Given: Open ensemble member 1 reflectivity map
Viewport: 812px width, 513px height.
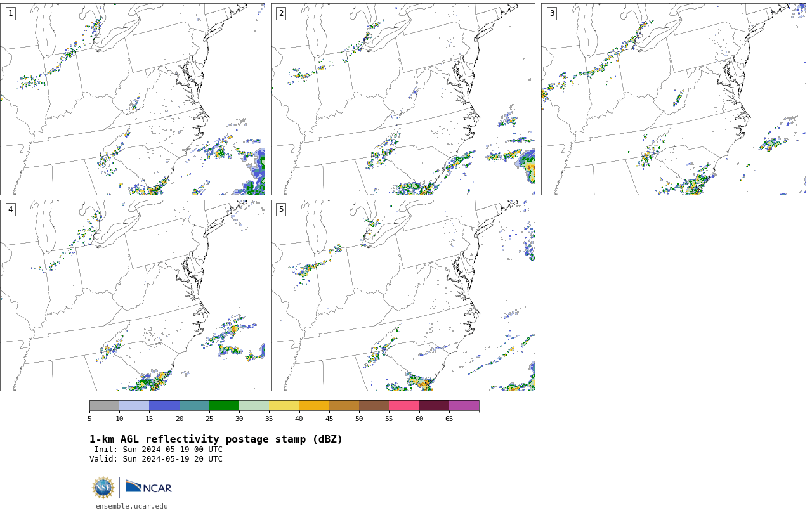Looking at the screenshot, I should point(133,99).
